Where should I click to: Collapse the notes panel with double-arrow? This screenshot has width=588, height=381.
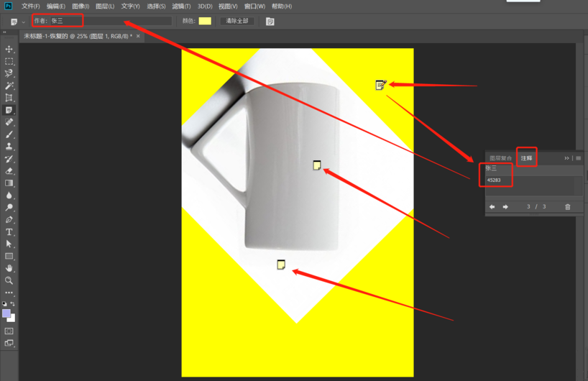click(566, 158)
